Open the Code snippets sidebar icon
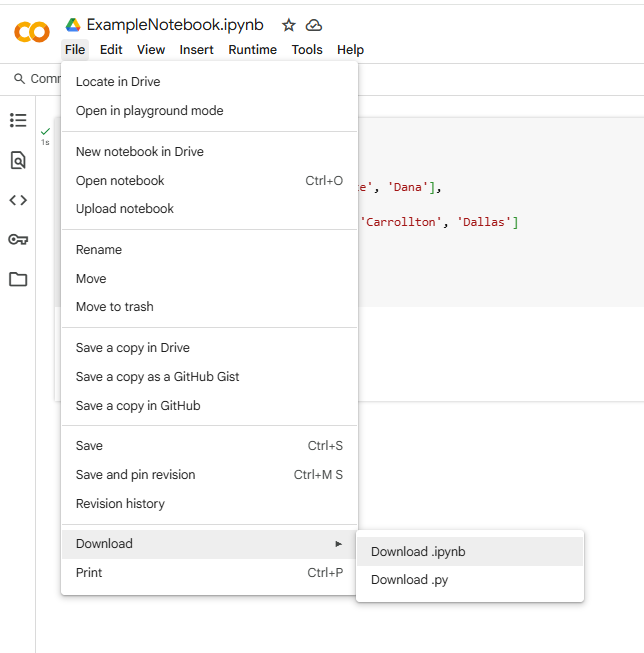 click(18, 200)
